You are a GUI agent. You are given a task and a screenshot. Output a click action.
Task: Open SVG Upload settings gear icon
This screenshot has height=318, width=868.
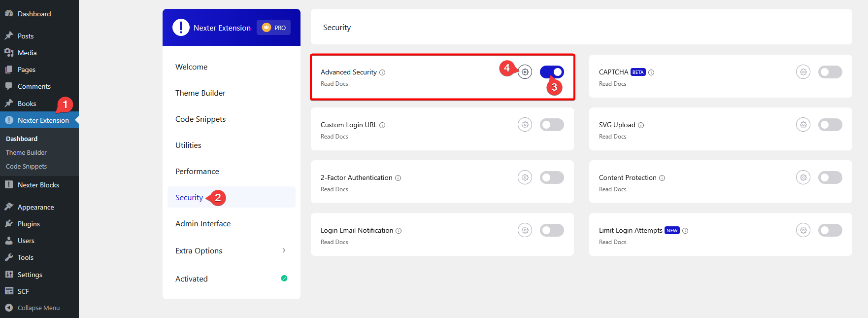pos(803,125)
